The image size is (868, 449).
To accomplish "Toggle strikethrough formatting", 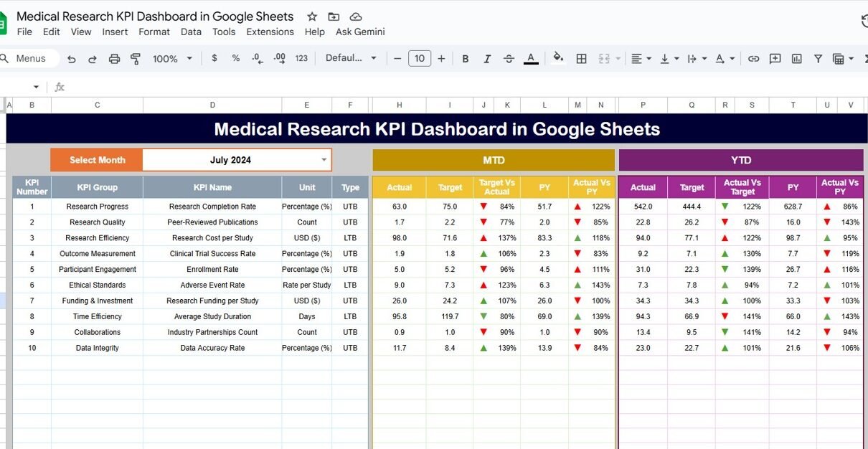I will click(509, 59).
